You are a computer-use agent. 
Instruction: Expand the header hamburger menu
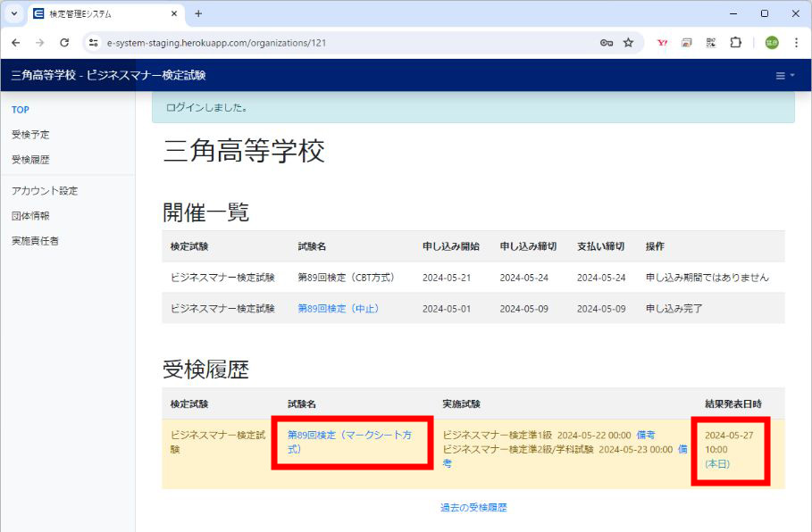[784, 76]
